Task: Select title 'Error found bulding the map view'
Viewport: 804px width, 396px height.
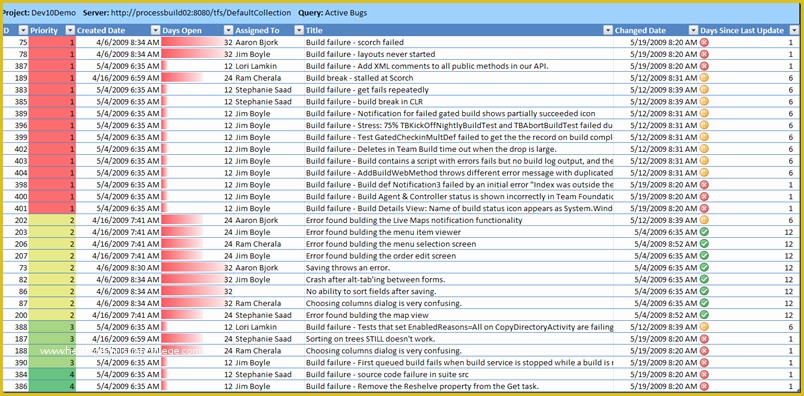Action: (x=367, y=315)
